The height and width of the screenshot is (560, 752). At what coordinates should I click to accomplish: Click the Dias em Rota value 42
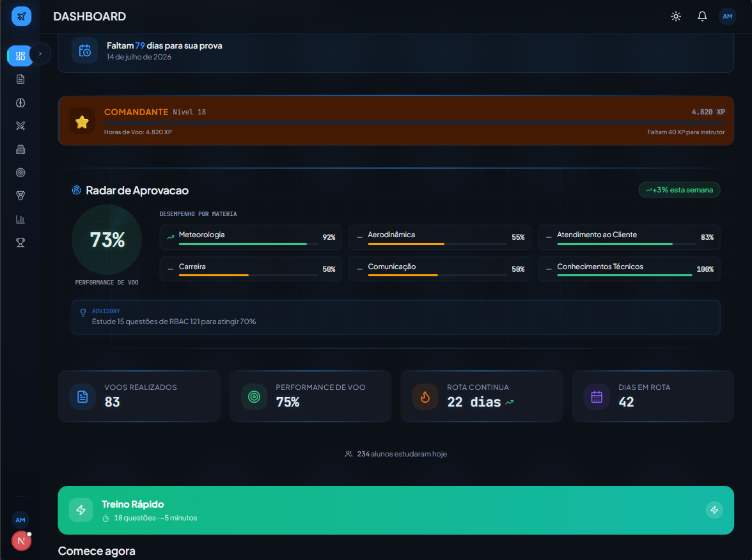tap(627, 402)
